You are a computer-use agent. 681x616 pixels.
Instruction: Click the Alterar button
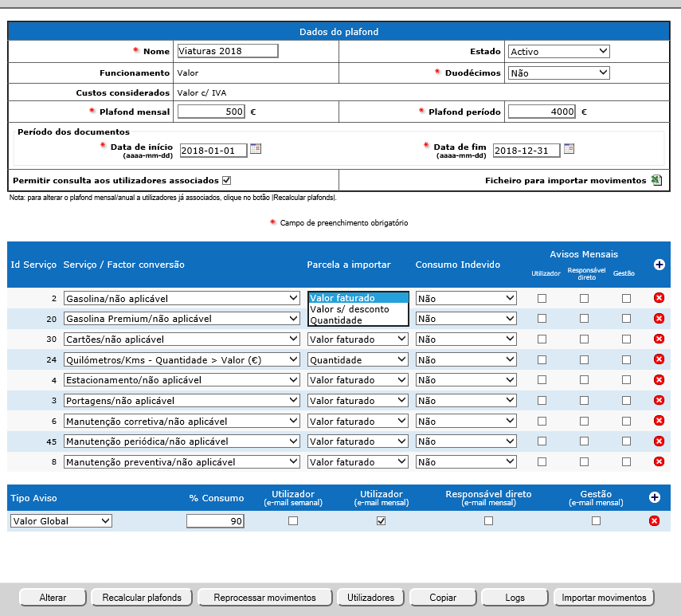[53, 598]
